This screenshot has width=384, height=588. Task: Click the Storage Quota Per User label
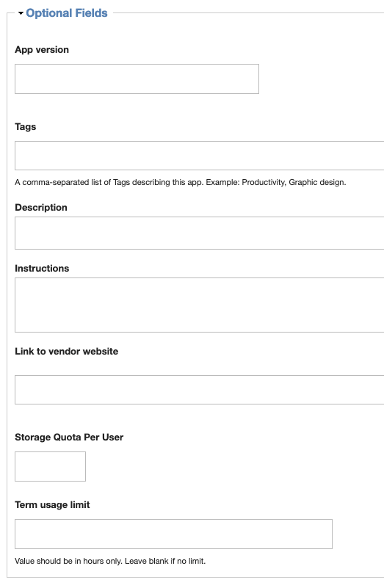[x=69, y=438]
